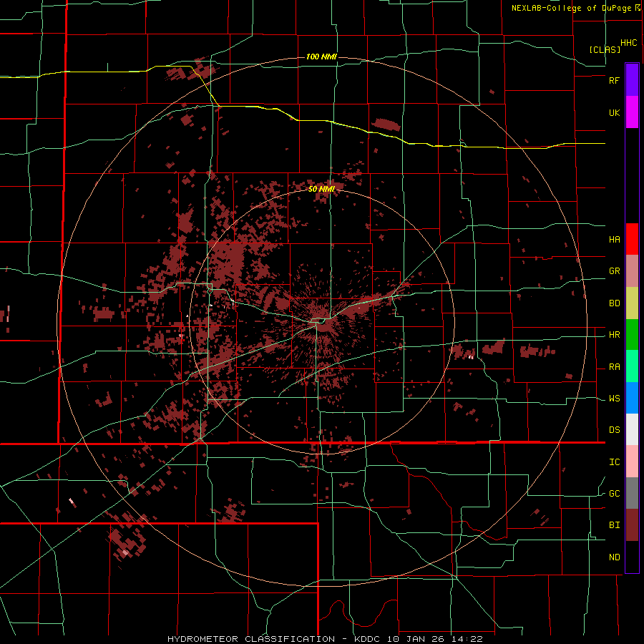Click the UK magenta legend swatch
Screen dimensions: 644x644
click(x=632, y=112)
